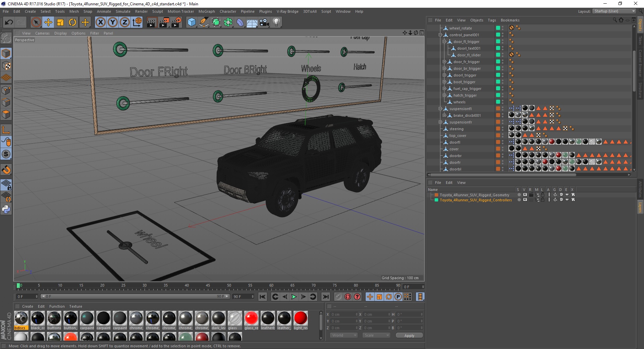Screen dimensions: 644x349
Task: Add a Camera object
Action: click(264, 22)
